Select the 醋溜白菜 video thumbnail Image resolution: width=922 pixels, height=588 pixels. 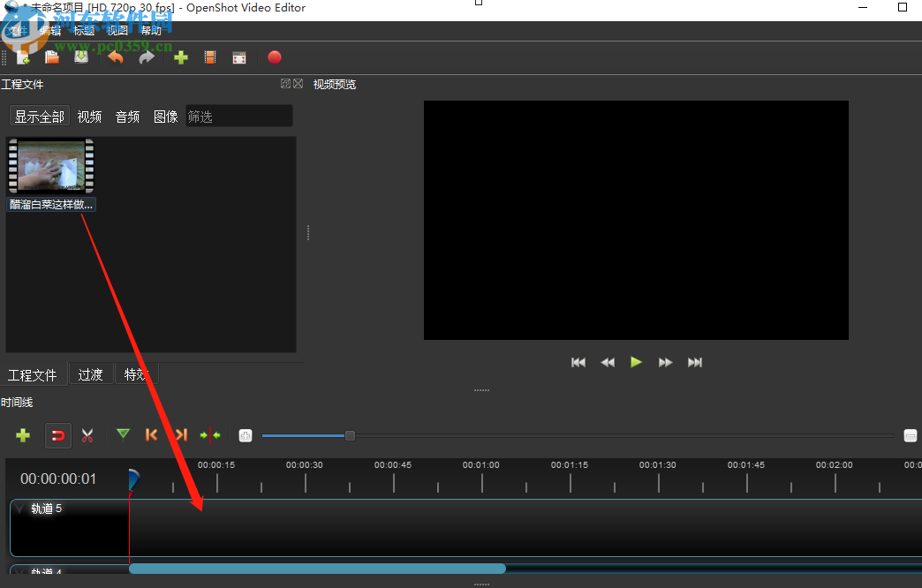coord(51,166)
